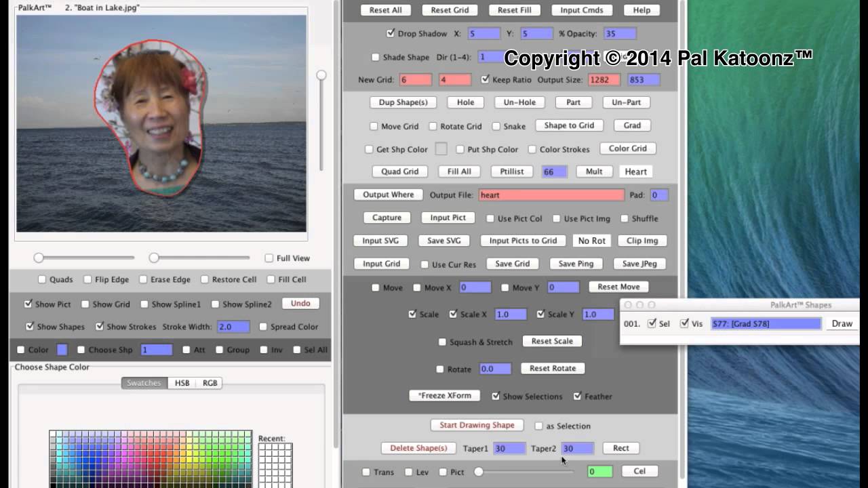This screenshot has width=868, height=488.
Task: Click the Color Grid button
Action: (627, 148)
